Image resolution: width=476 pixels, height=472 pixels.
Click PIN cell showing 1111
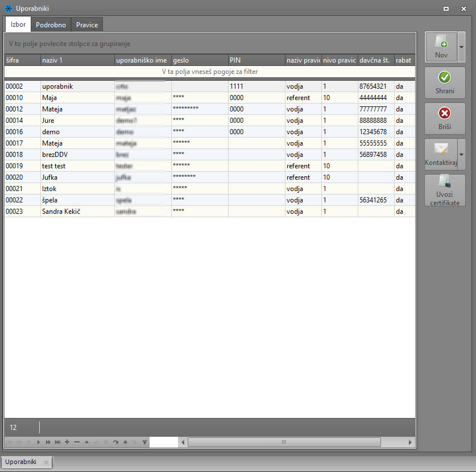256,86
